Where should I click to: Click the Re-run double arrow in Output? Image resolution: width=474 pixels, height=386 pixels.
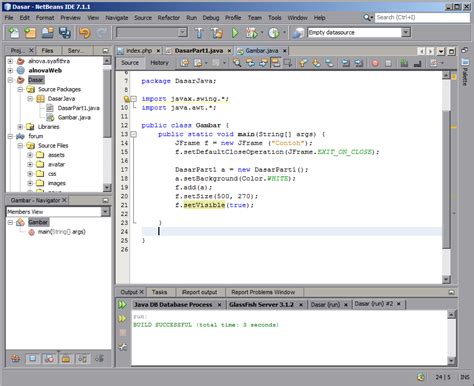pyautogui.click(x=122, y=304)
